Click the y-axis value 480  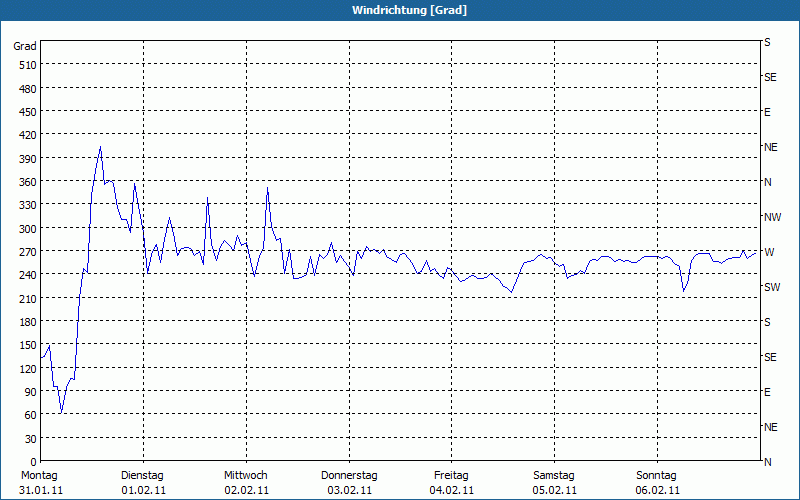(28, 89)
